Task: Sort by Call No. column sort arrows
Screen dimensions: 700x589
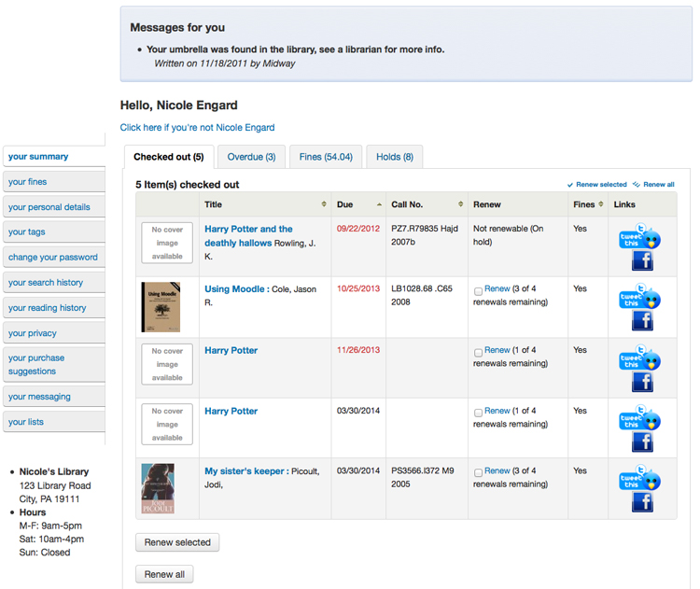Action: click(x=460, y=204)
